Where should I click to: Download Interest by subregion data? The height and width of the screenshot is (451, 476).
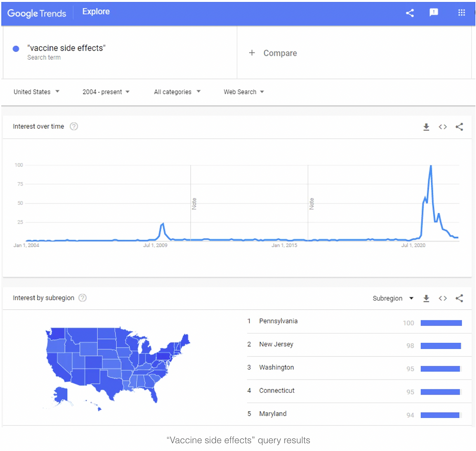(426, 299)
